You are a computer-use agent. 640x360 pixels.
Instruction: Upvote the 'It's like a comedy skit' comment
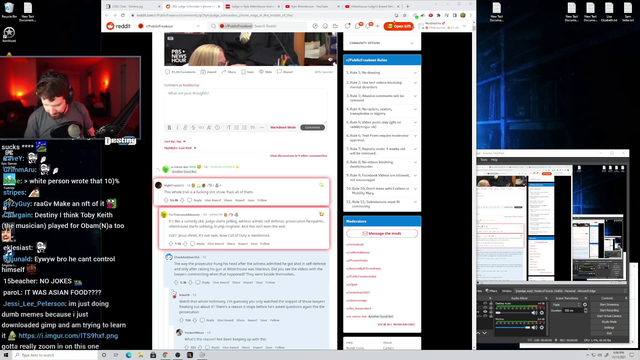tap(171, 244)
